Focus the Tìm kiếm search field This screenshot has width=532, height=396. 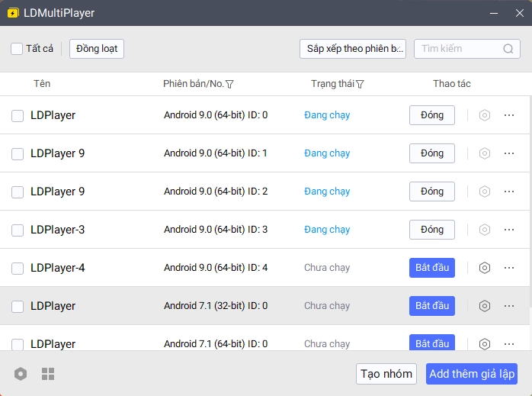pos(467,49)
